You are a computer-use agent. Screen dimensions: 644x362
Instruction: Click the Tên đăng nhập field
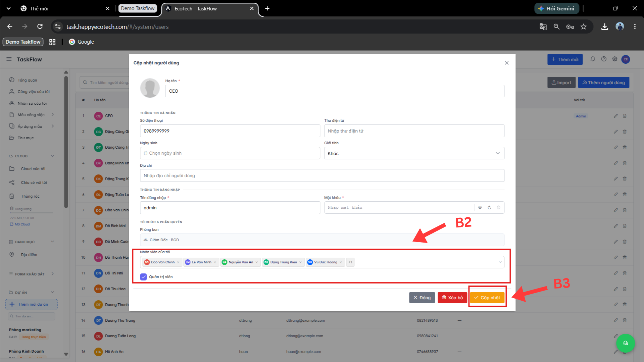[x=230, y=208]
